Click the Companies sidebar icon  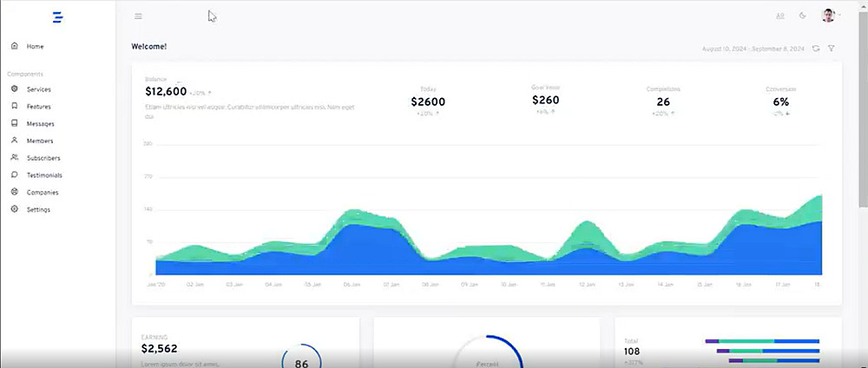coord(15,192)
